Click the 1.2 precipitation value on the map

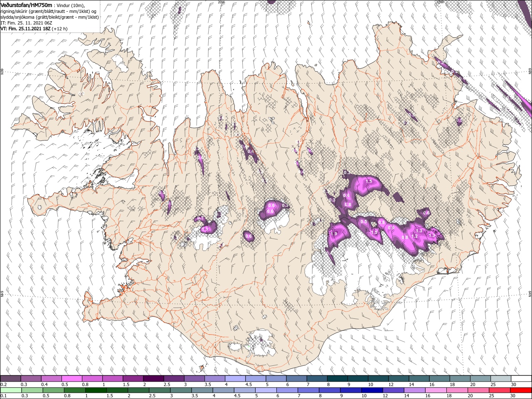[x=414, y=236]
